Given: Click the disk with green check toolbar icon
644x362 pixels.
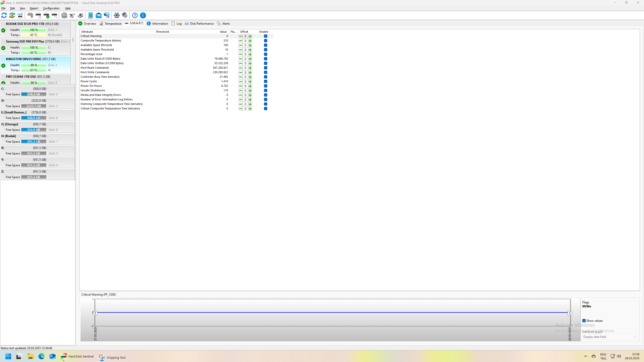Looking at the screenshot, I should click(46, 15).
